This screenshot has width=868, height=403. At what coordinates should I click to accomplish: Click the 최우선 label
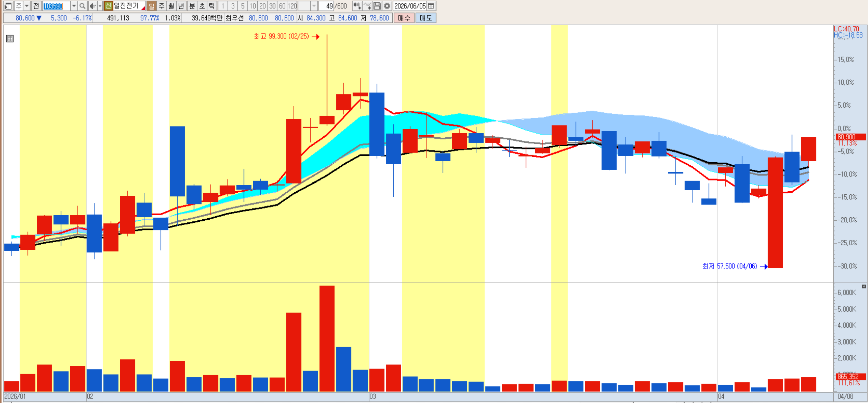point(234,18)
